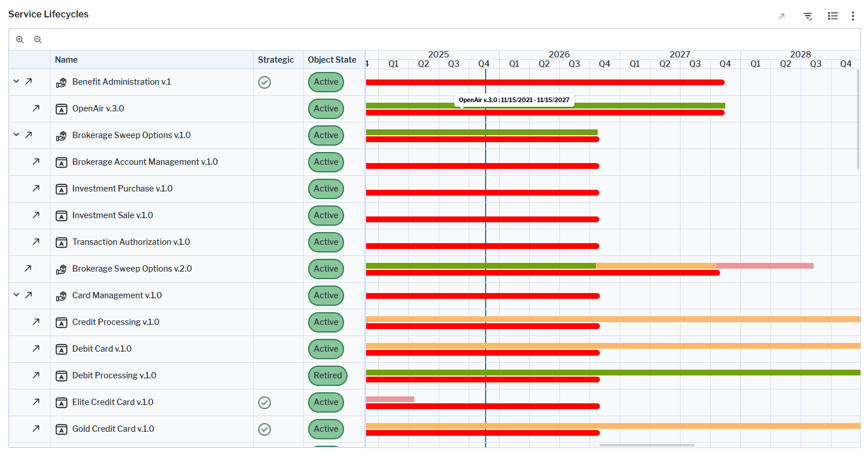
Task: Collapse the Benefit Administration v.1 row
Action: [x=16, y=82]
